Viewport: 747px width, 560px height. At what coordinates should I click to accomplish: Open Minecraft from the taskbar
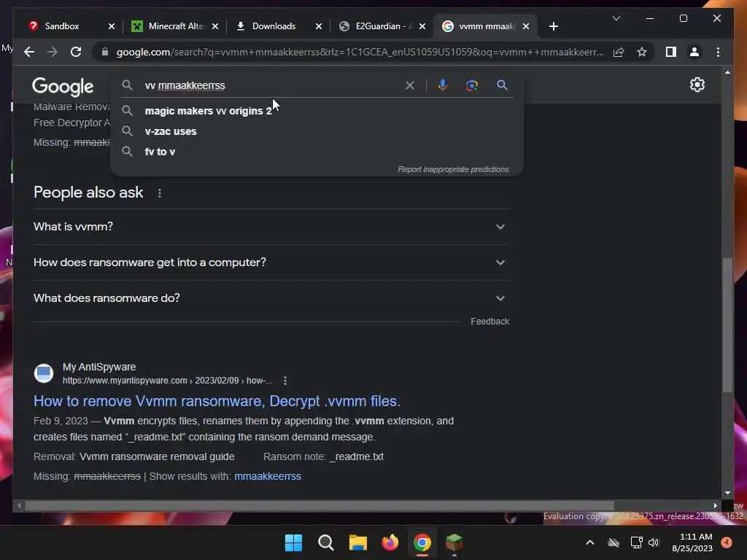pyautogui.click(x=454, y=542)
